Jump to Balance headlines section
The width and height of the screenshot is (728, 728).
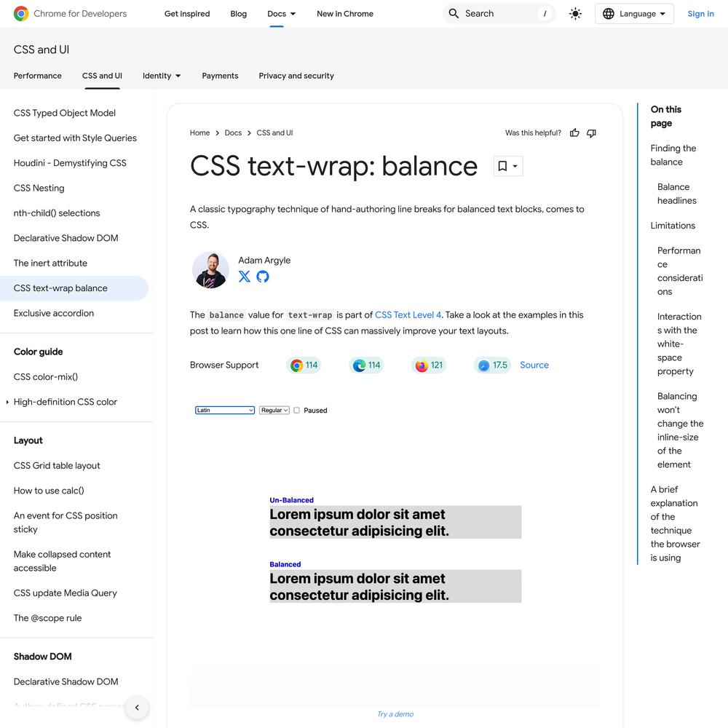point(677,194)
